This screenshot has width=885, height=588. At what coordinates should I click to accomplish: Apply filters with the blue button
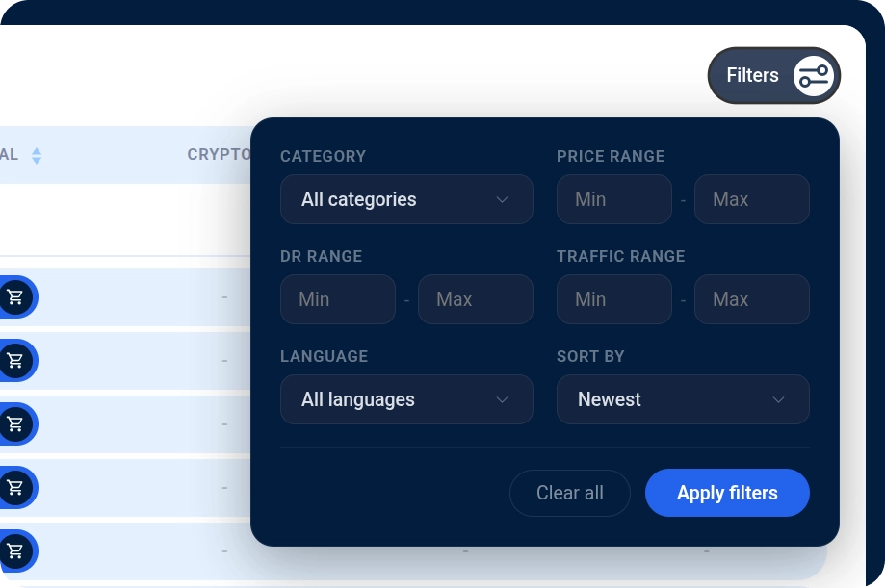coord(726,492)
